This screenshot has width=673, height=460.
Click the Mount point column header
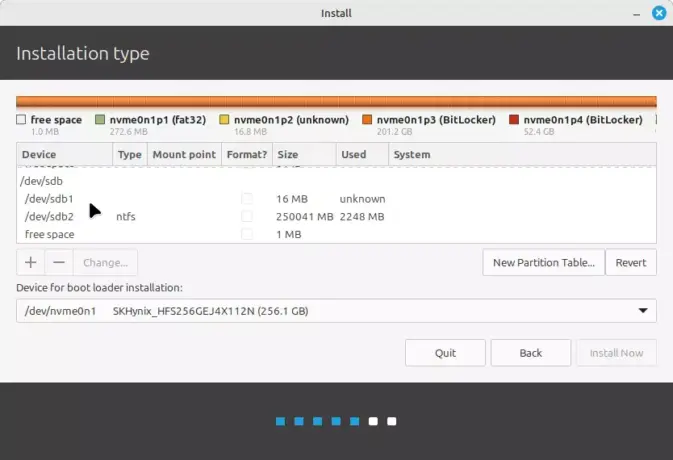pos(183,155)
